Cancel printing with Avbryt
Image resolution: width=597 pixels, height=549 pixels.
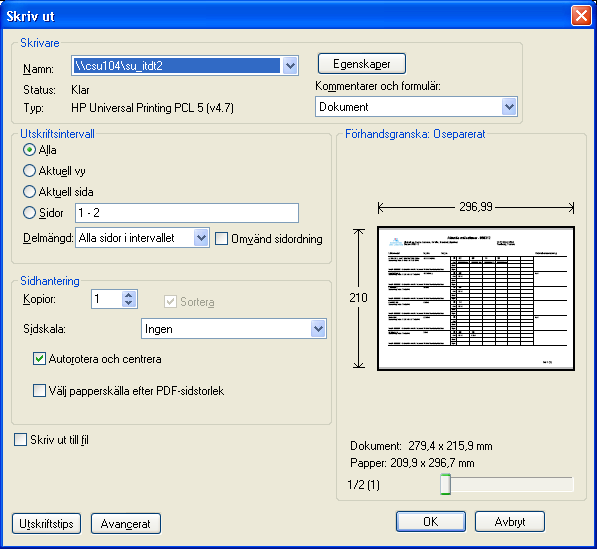pos(510,522)
